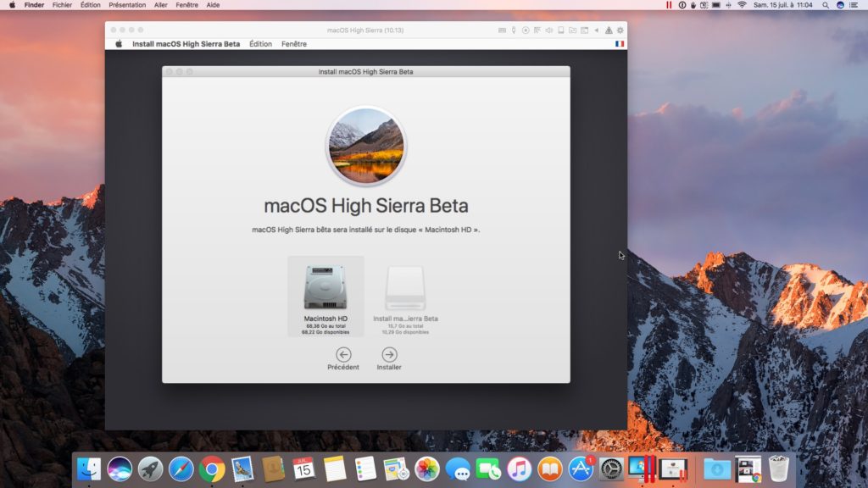Click the Parallels red bars menu bar icon
Image resolution: width=868 pixels, height=488 pixels.
click(x=669, y=5)
